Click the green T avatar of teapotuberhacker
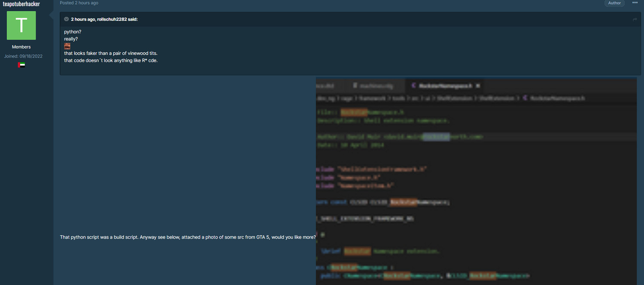This screenshot has height=285, width=644. pos(21,26)
